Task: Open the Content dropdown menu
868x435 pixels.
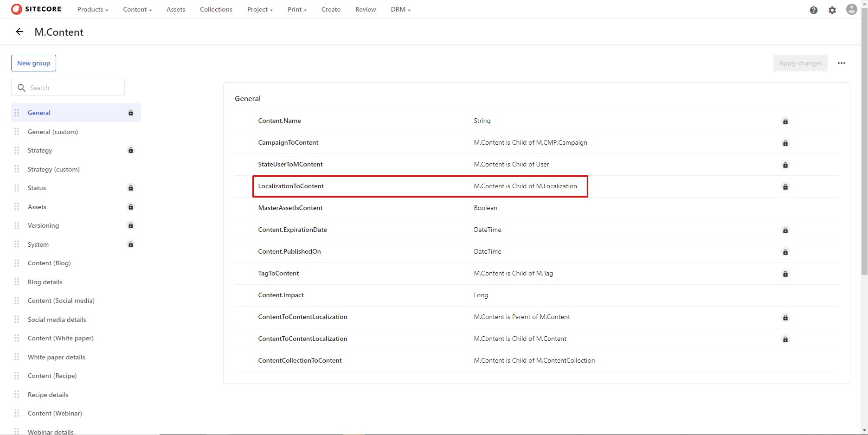Action: 137,9
